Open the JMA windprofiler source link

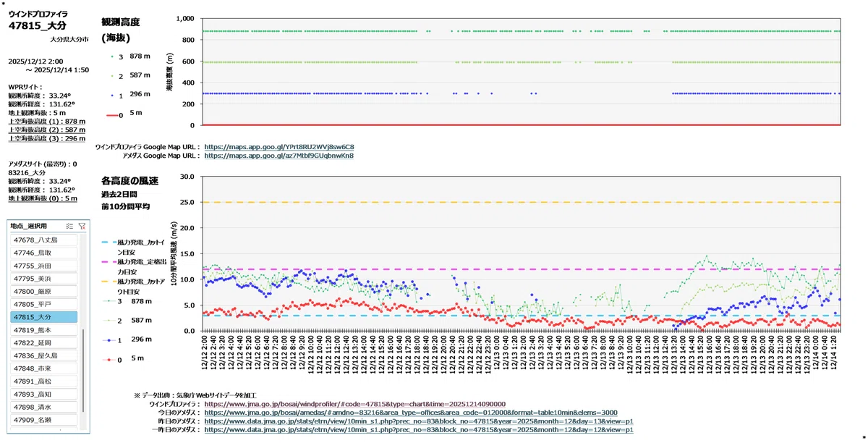pos(355,404)
